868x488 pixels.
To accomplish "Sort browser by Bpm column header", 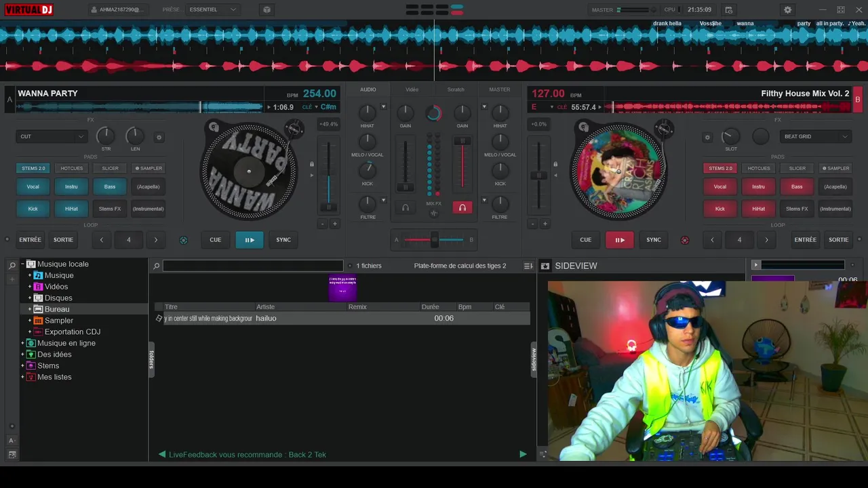I will click(465, 307).
